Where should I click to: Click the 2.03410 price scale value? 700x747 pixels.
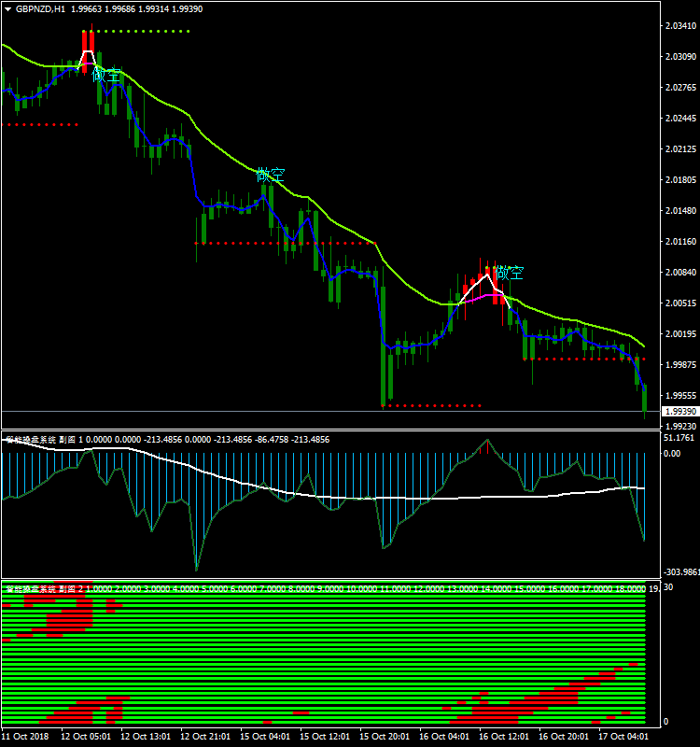tap(679, 26)
